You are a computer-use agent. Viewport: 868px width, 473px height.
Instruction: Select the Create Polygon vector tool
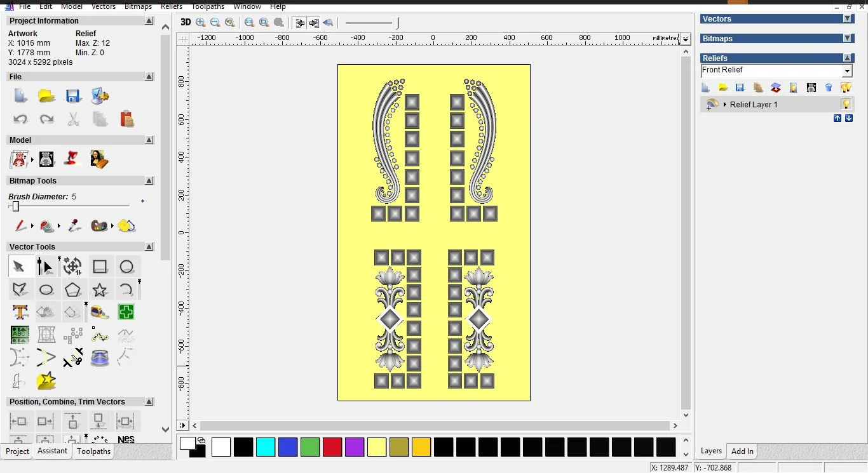click(x=73, y=290)
